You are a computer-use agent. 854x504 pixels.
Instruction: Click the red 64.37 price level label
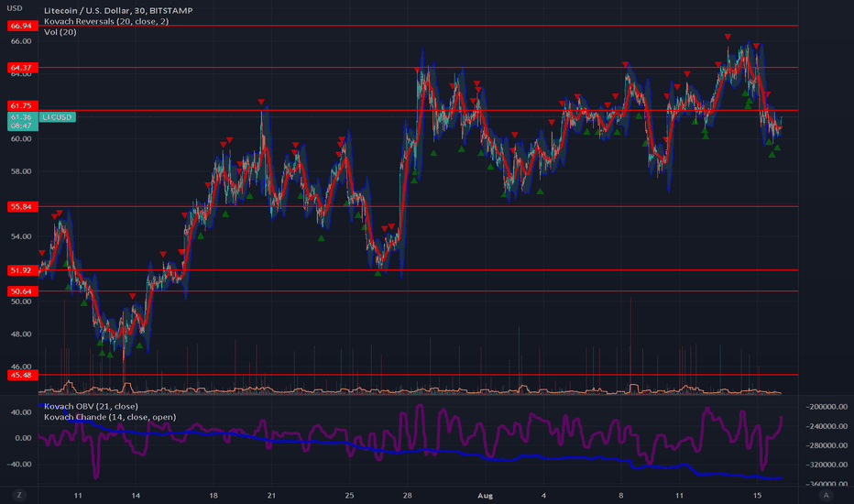[22, 68]
